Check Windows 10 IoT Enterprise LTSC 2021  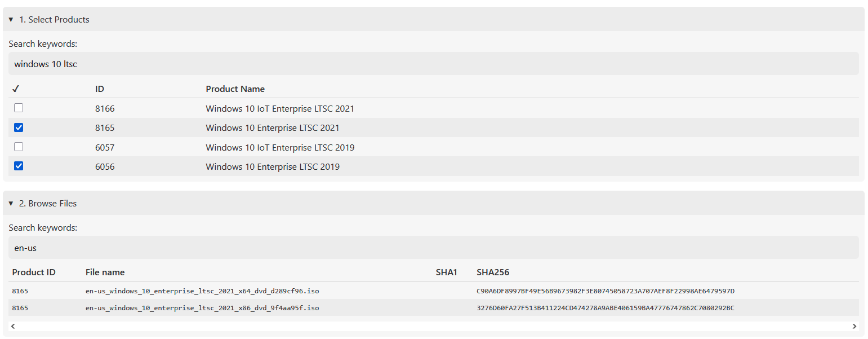point(19,108)
